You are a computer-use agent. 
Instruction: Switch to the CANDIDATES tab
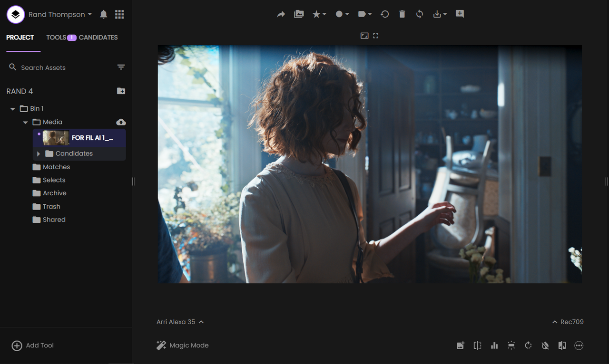(98, 37)
